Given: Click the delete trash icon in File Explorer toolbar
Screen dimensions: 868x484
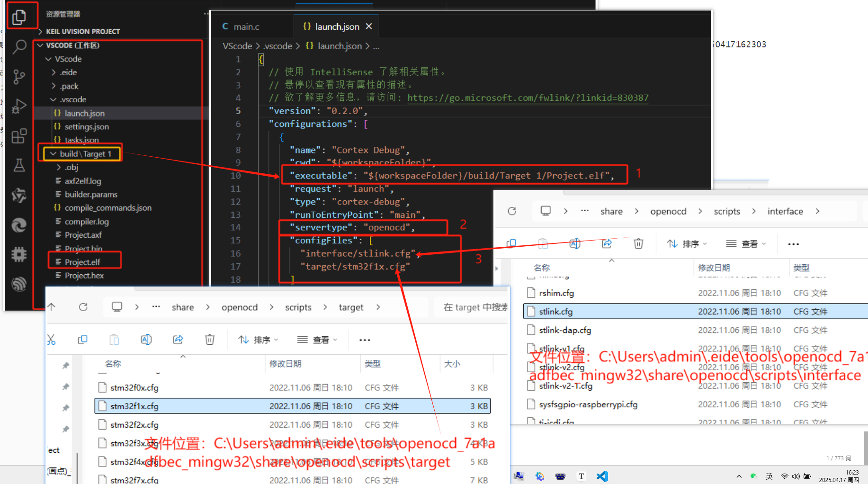Looking at the screenshot, I should (209, 340).
